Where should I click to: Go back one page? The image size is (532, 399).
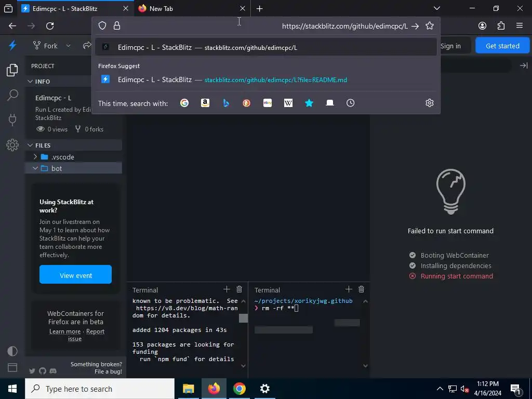12,26
